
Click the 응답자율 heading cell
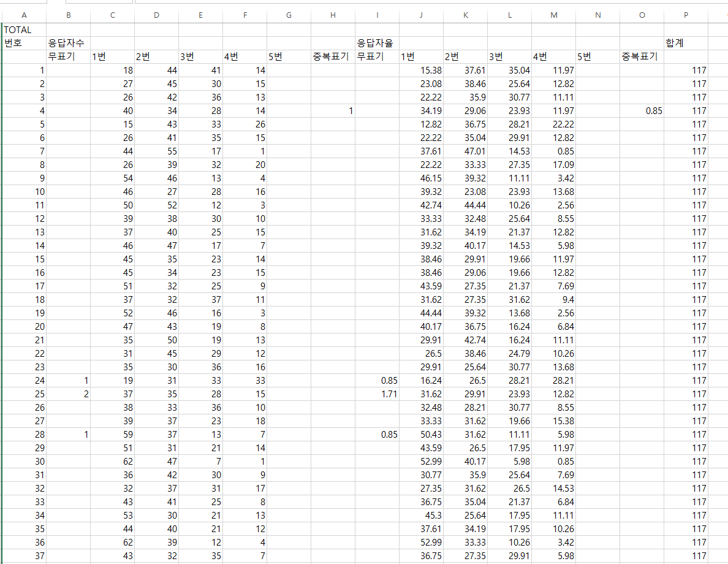pyautogui.click(x=377, y=43)
